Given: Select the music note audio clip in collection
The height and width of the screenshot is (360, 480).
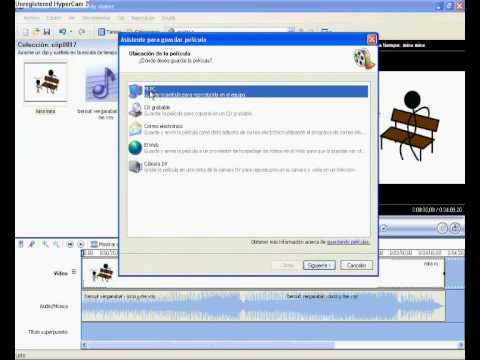Looking at the screenshot, I should click(101, 84).
